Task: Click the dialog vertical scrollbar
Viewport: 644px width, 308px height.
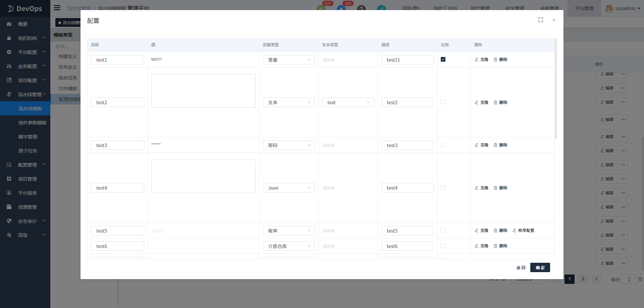Action: pyautogui.click(x=555, y=89)
